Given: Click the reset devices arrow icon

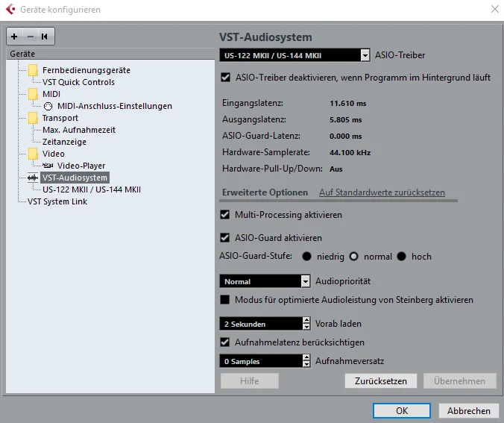Looking at the screenshot, I should pyautogui.click(x=45, y=36).
